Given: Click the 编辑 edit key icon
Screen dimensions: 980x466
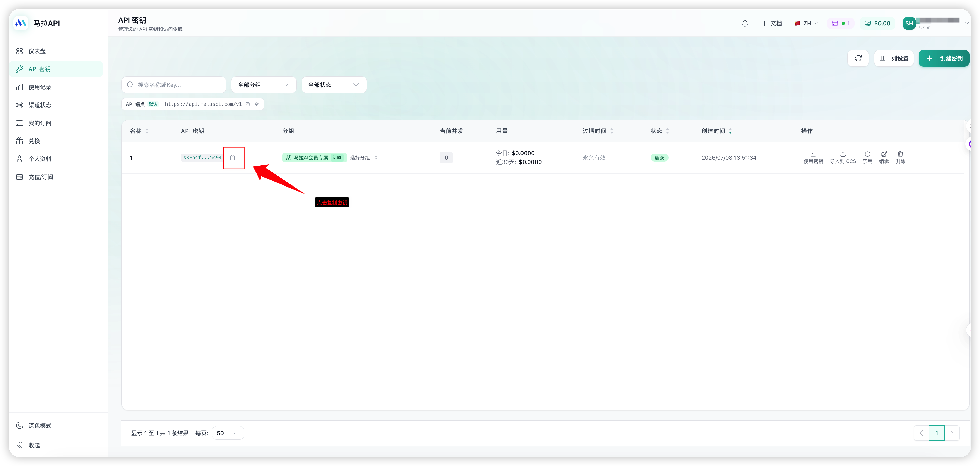Looking at the screenshot, I should 884,157.
